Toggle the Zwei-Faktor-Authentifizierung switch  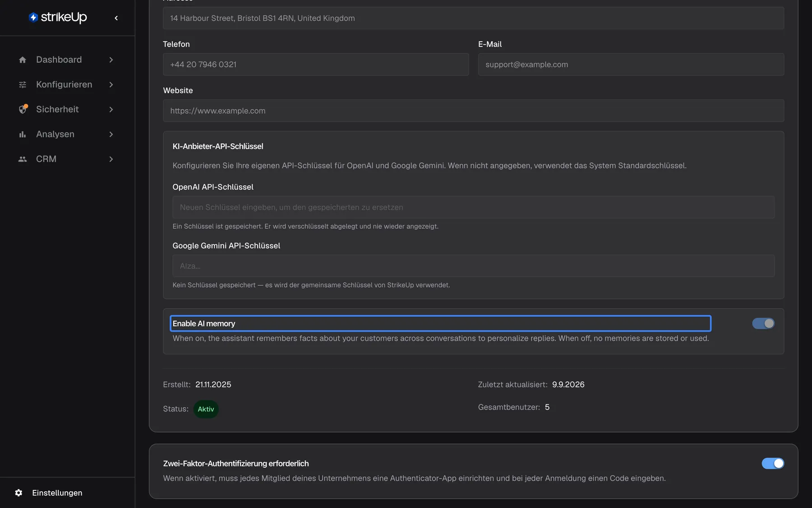[x=773, y=463]
